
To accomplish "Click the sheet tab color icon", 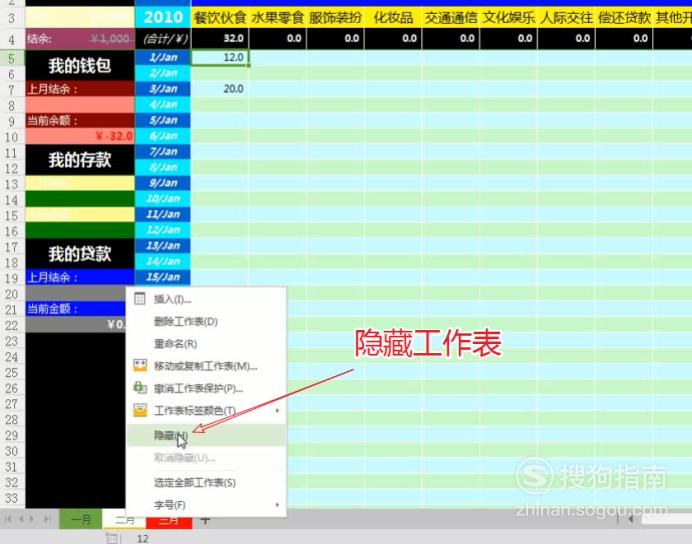I will click(x=140, y=410).
